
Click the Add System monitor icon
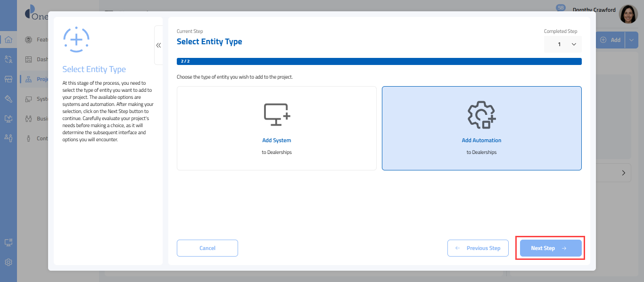pyautogui.click(x=277, y=114)
